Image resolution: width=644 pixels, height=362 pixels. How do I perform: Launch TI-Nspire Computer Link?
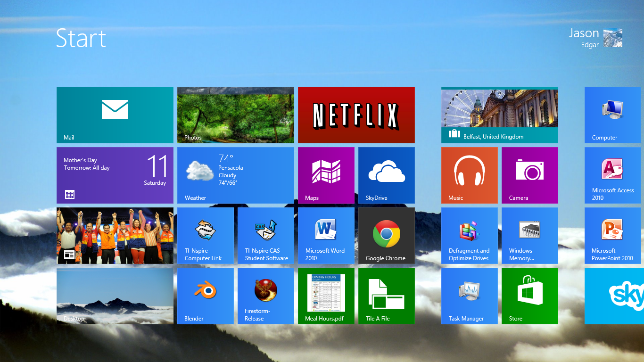206,236
